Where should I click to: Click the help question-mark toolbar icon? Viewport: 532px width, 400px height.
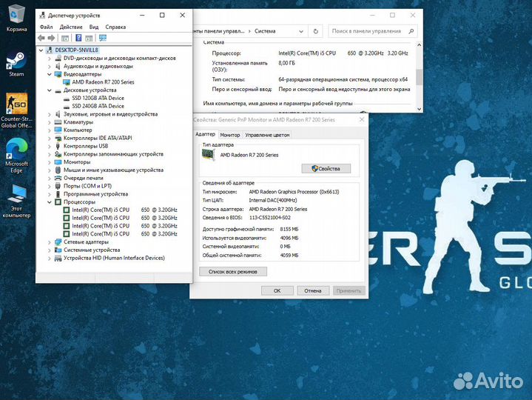(78, 38)
